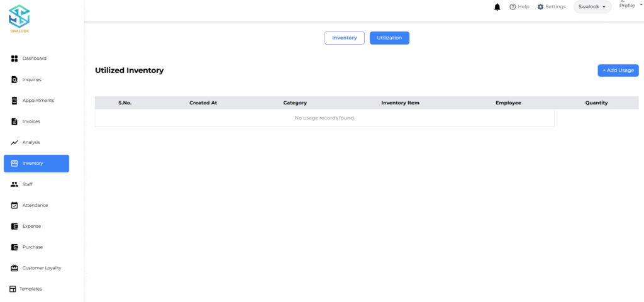The height and width of the screenshot is (302, 644).
Task: Open Attendance via calendar check icon
Action: click(14, 205)
